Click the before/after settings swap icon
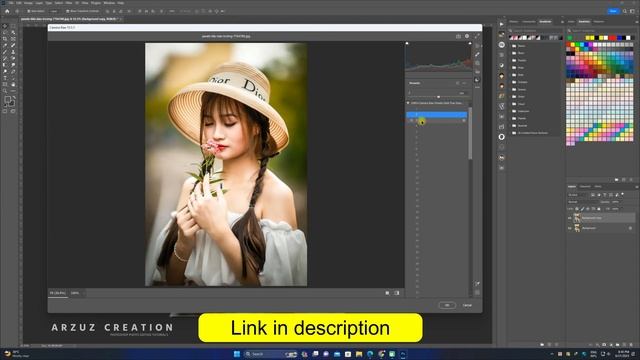 coord(397,293)
